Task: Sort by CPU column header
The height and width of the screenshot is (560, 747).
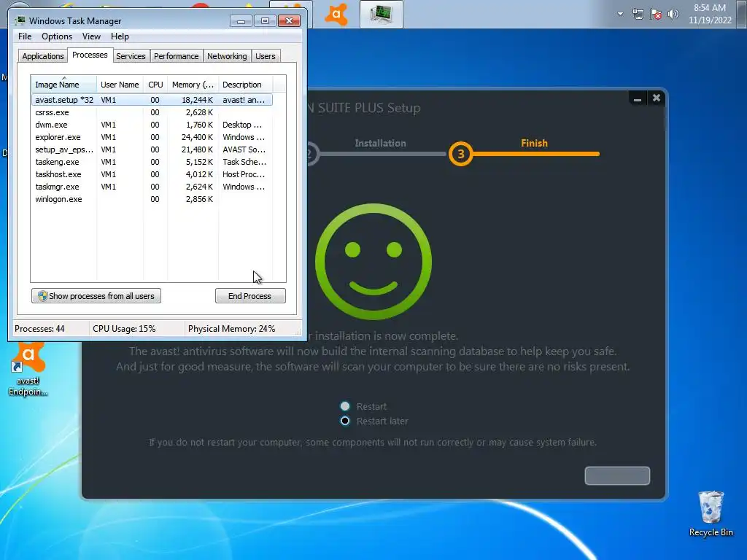Action: (155, 85)
